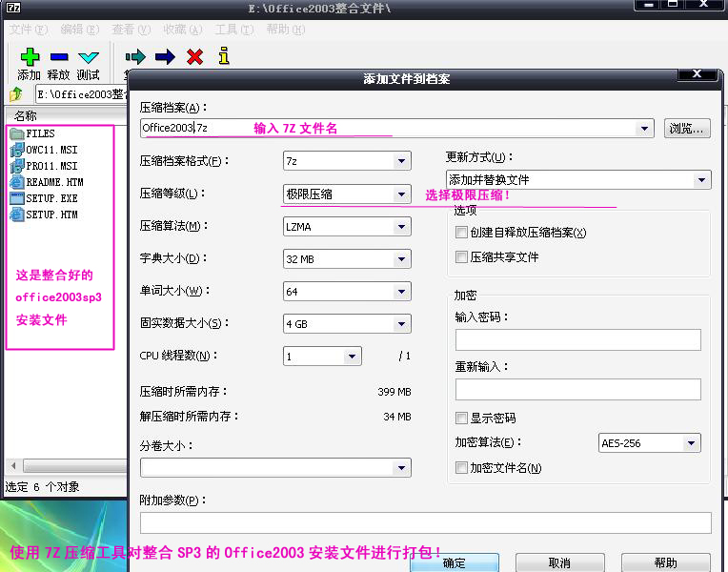Toggle 显示密码 checkbox
The height and width of the screenshot is (572, 728).
(x=461, y=418)
